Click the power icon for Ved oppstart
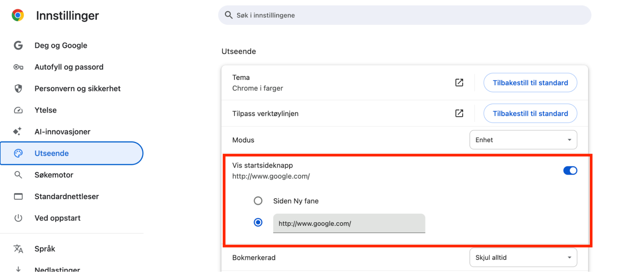 point(18,218)
